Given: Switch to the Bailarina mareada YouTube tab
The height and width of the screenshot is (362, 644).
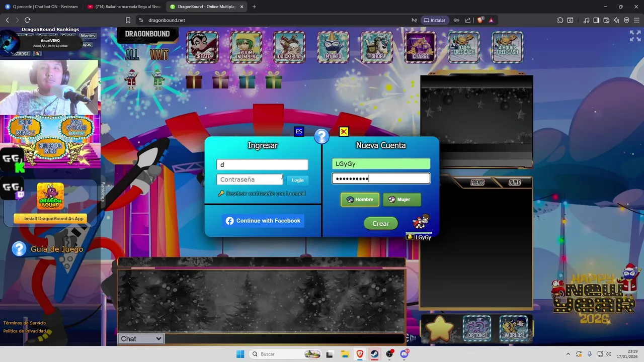Looking at the screenshot, I should [x=123, y=7].
